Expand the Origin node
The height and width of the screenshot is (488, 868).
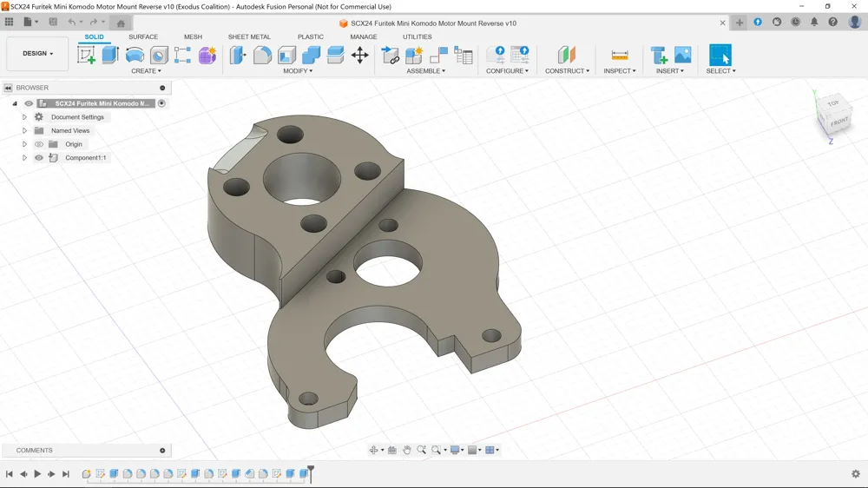click(x=24, y=144)
